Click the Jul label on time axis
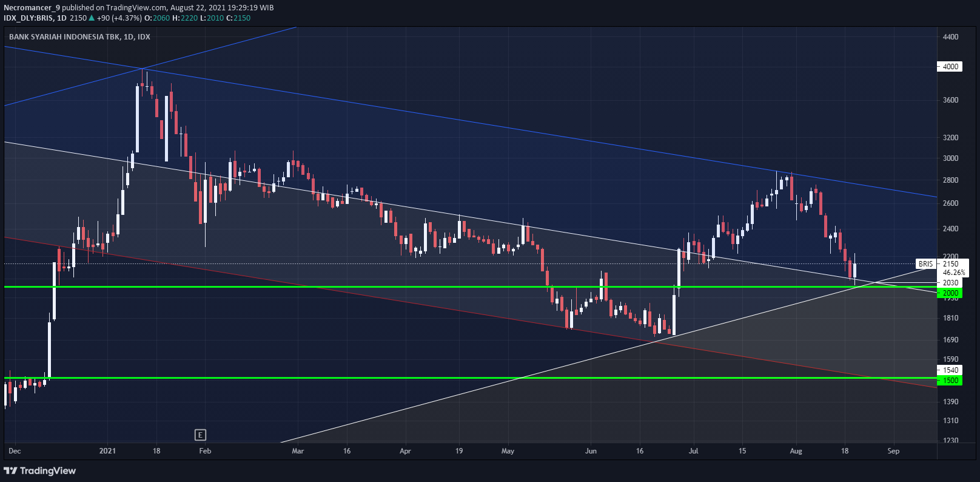Image resolution: width=980 pixels, height=482 pixels. [693, 450]
